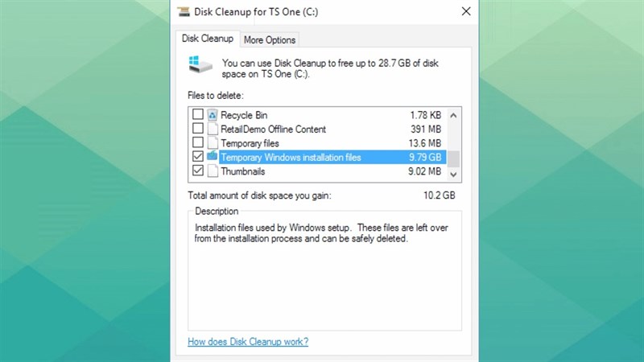Screen dimensions: 644x362
Task: Click the window title Disk Cleanup for TS One
Action: (x=256, y=12)
